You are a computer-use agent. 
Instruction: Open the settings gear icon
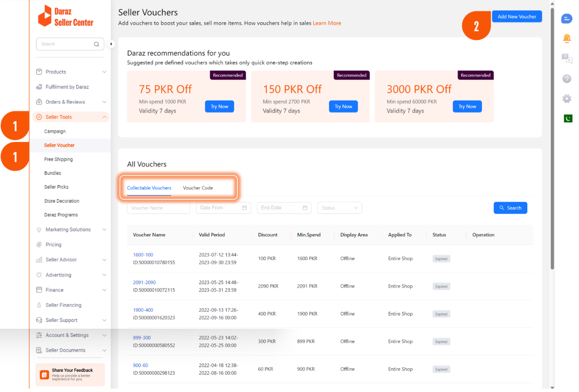[567, 98]
